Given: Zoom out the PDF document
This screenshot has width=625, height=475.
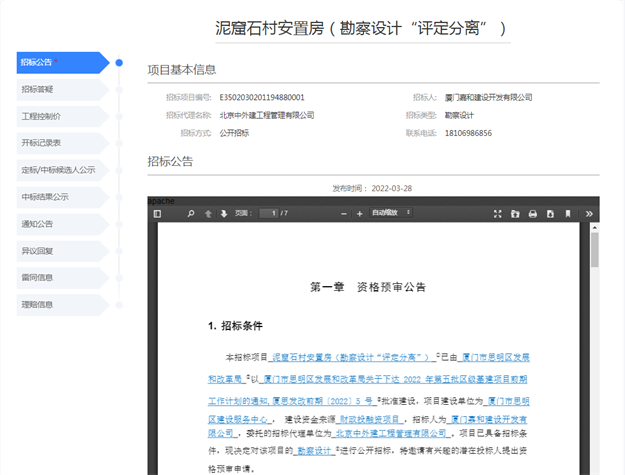Looking at the screenshot, I should pos(344,214).
